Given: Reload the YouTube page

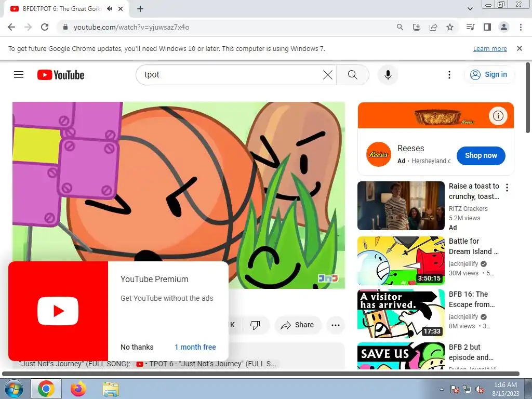Looking at the screenshot, I should pyautogui.click(x=45, y=27).
